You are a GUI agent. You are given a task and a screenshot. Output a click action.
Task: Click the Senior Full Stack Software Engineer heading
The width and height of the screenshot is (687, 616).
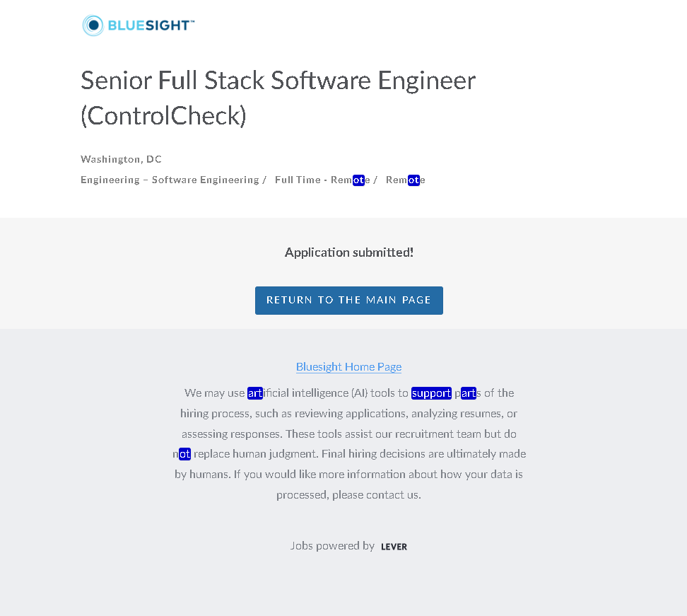(278, 81)
